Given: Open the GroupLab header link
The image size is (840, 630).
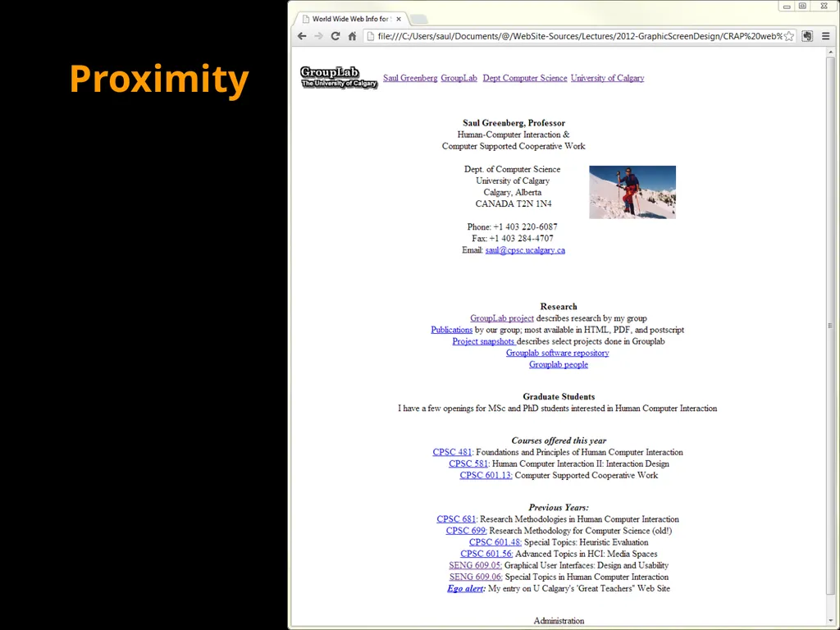Looking at the screenshot, I should 459,78.
